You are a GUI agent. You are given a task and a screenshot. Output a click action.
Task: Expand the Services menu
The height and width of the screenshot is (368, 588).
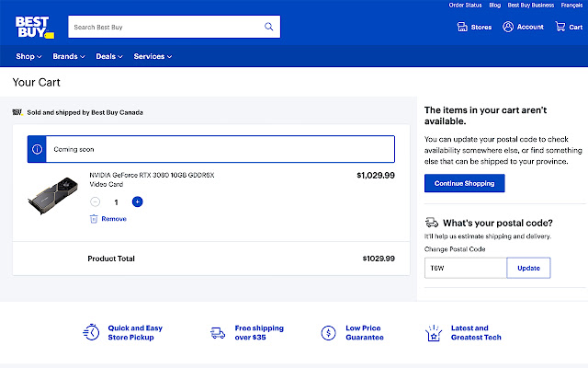coord(153,56)
